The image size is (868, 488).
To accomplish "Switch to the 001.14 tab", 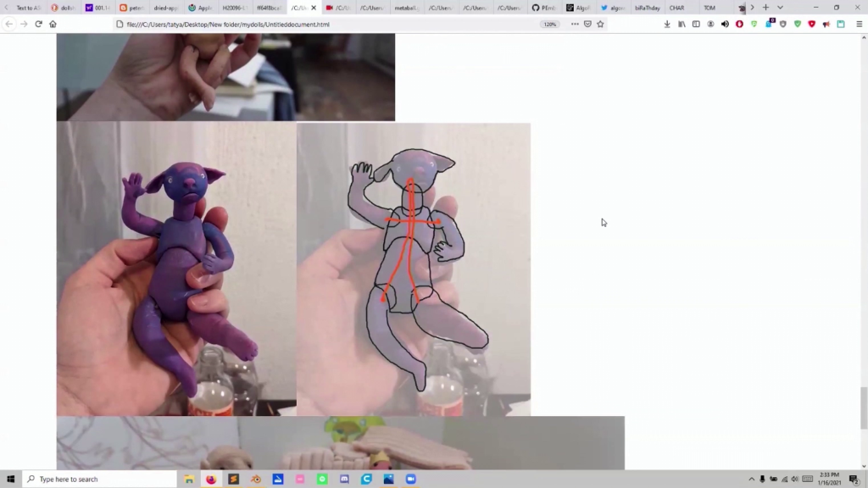I will [97, 8].
